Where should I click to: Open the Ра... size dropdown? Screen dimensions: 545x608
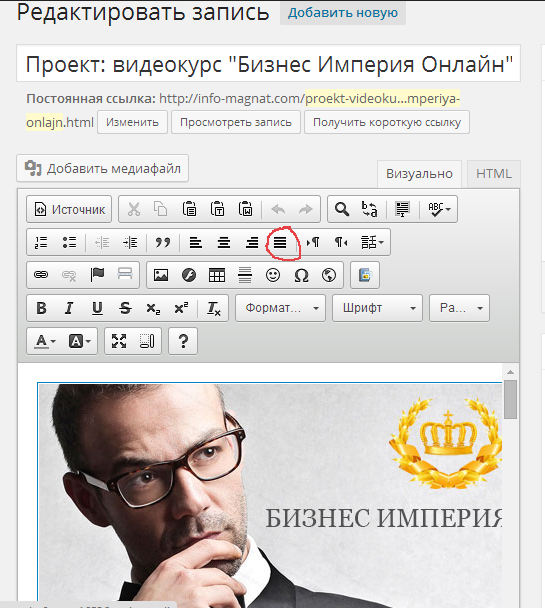[459, 308]
